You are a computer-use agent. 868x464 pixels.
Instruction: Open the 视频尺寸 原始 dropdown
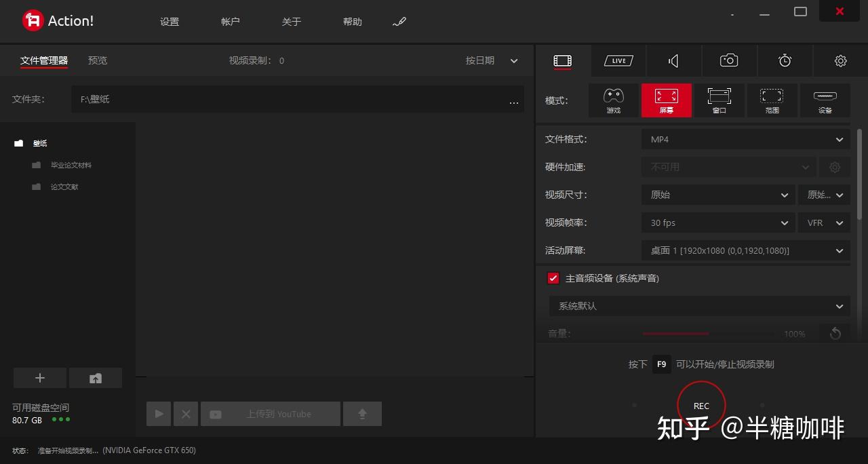click(719, 195)
